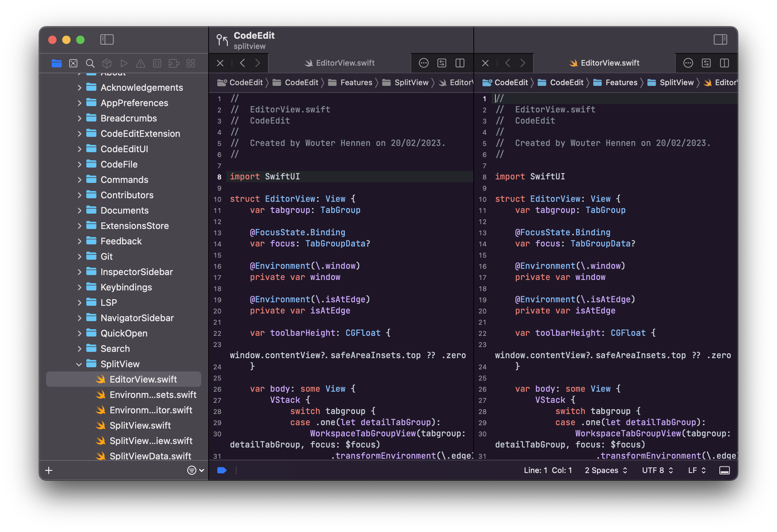777x532 pixels.
Task: Change indentation via 2 Spaces selector
Action: 606,471
